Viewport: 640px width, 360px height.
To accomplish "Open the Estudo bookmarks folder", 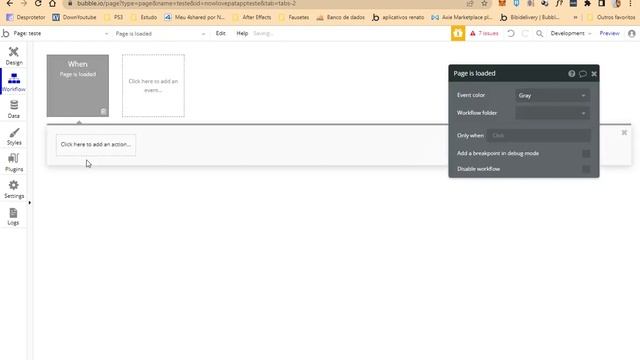I will click(x=144, y=18).
